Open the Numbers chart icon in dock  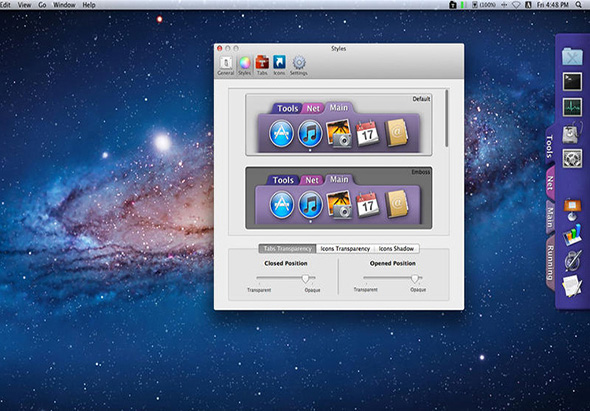pyautogui.click(x=572, y=235)
